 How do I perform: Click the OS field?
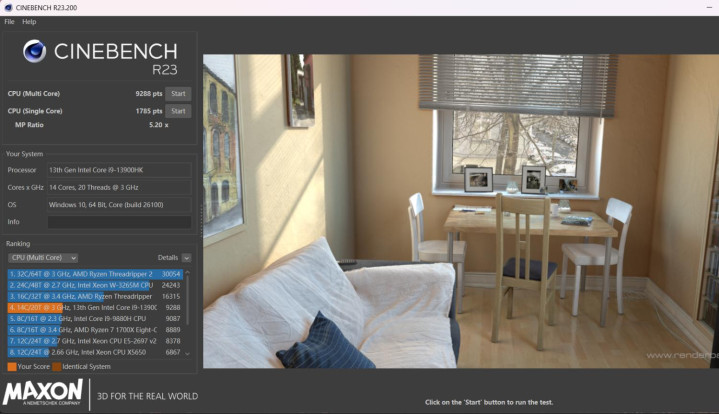tap(119, 205)
